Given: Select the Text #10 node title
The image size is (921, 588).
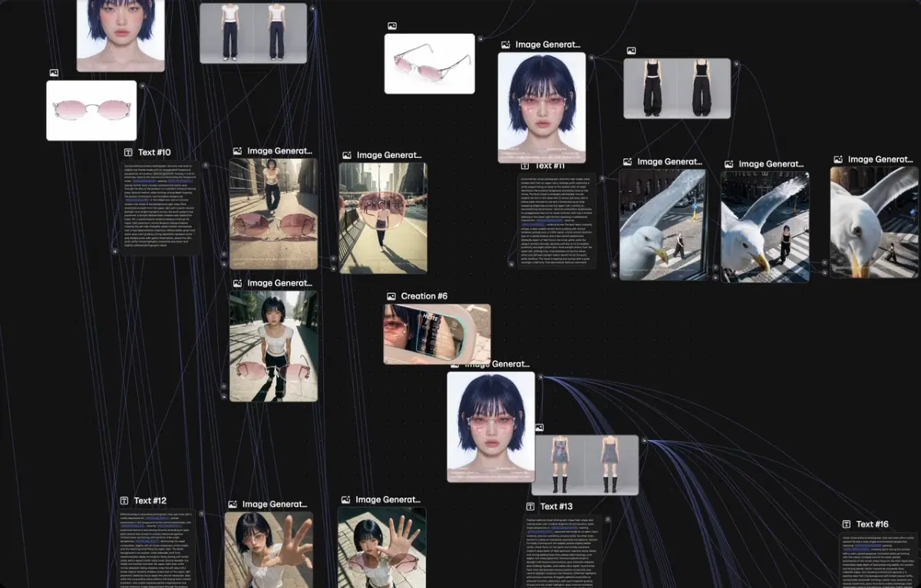Looking at the screenshot, I should click(x=154, y=153).
